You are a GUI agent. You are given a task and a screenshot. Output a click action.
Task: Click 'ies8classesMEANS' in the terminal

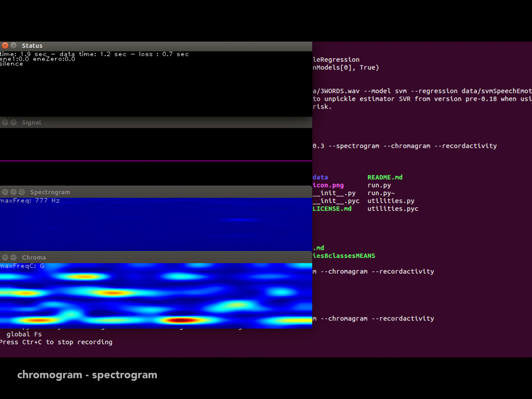click(344, 256)
